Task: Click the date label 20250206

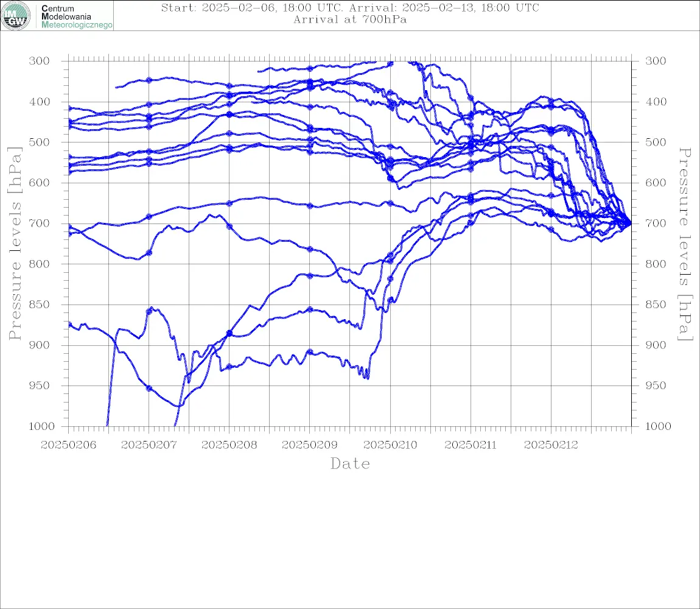Action: pos(68,445)
